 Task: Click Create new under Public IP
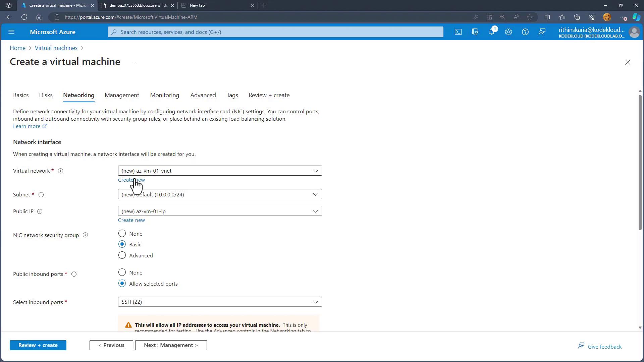click(x=131, y=220)
